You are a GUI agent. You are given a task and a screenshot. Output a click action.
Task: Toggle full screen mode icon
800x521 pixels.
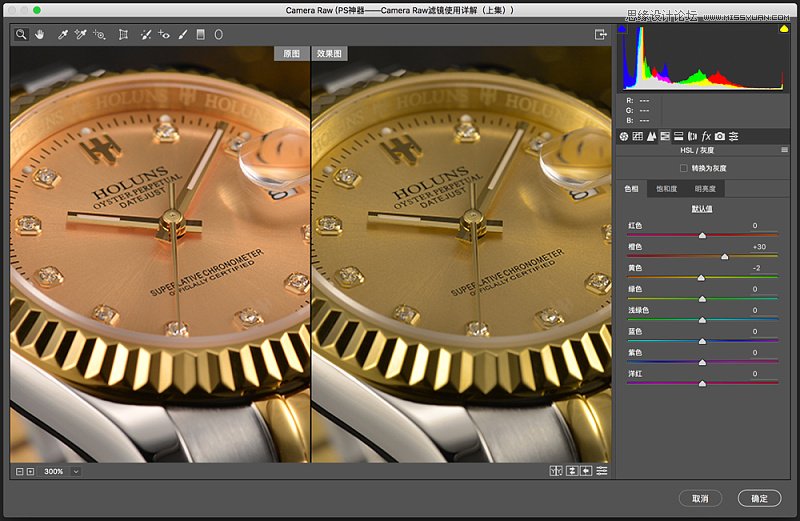(x=601, y=35)
